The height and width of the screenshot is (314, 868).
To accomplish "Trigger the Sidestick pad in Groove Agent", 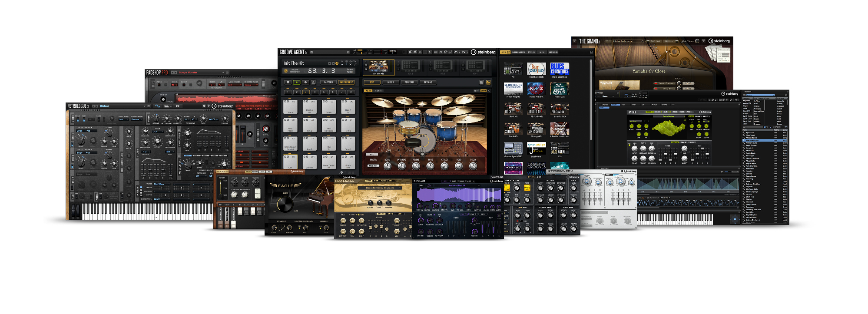I will [310, 162].
